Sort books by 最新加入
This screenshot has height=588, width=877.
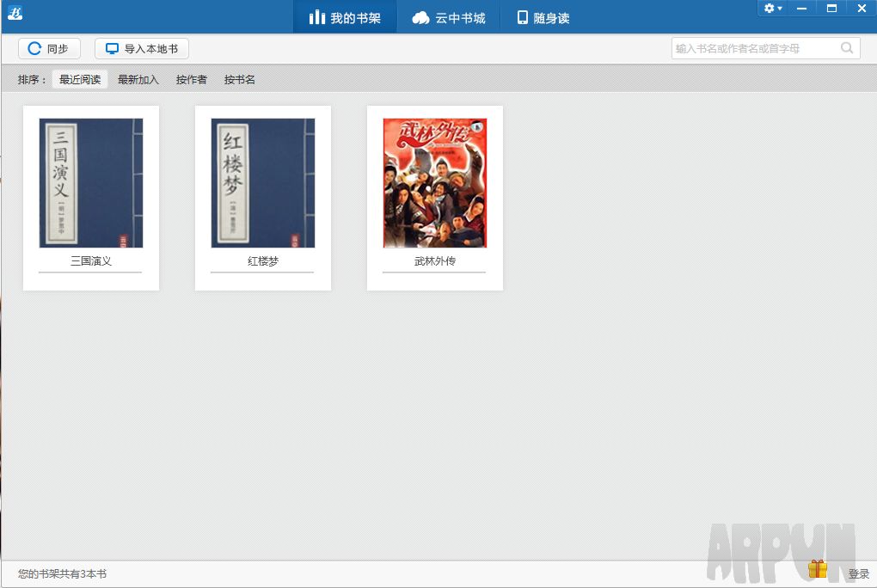(x=138, y=79)
